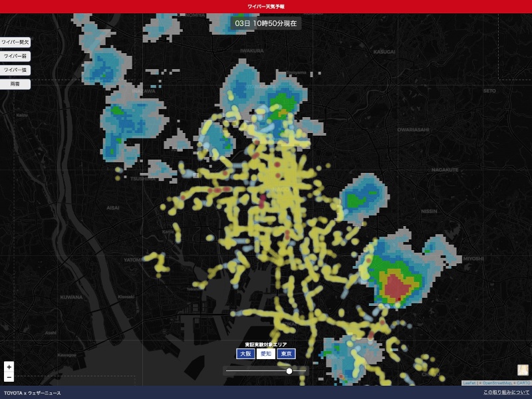Viewport: 532px width, 399px height.
Task: Select the 東京 area
Action: point(286,354)
